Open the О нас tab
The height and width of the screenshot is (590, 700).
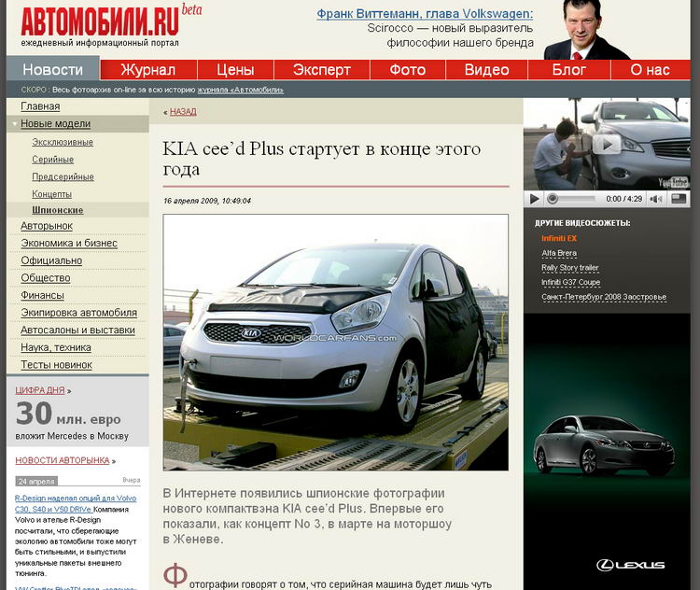pyautogui.click(x=650, y=70)
